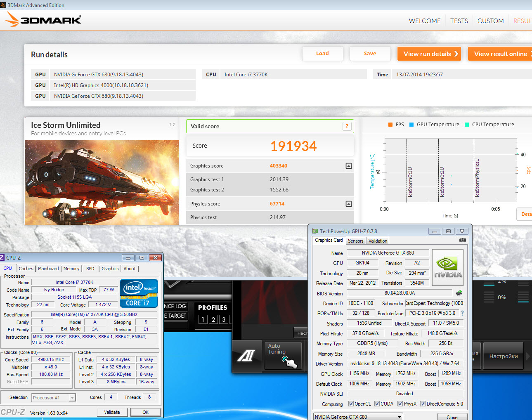Click the AI Suite logo icon
Image resolution: width=532 pixels, height=420 pixels.
click(246, 355)
